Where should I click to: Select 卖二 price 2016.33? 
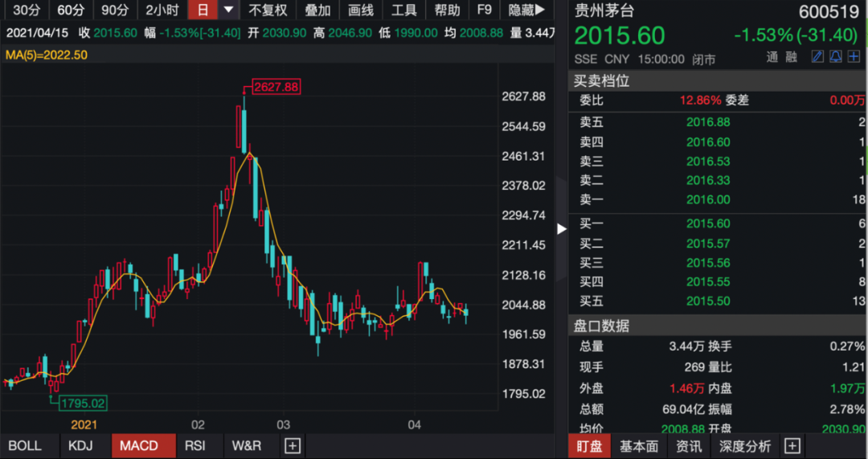708,181
